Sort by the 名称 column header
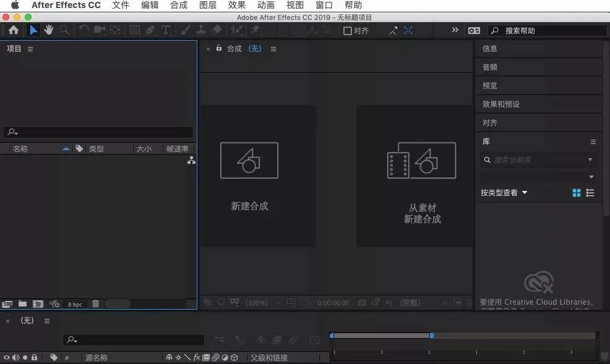 coord(20,149)
